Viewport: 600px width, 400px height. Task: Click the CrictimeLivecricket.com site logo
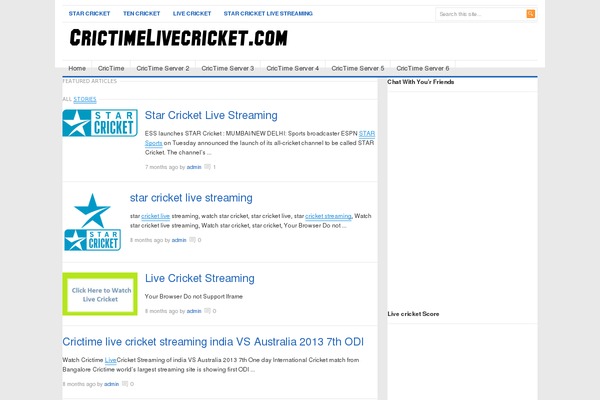point(178,38)
